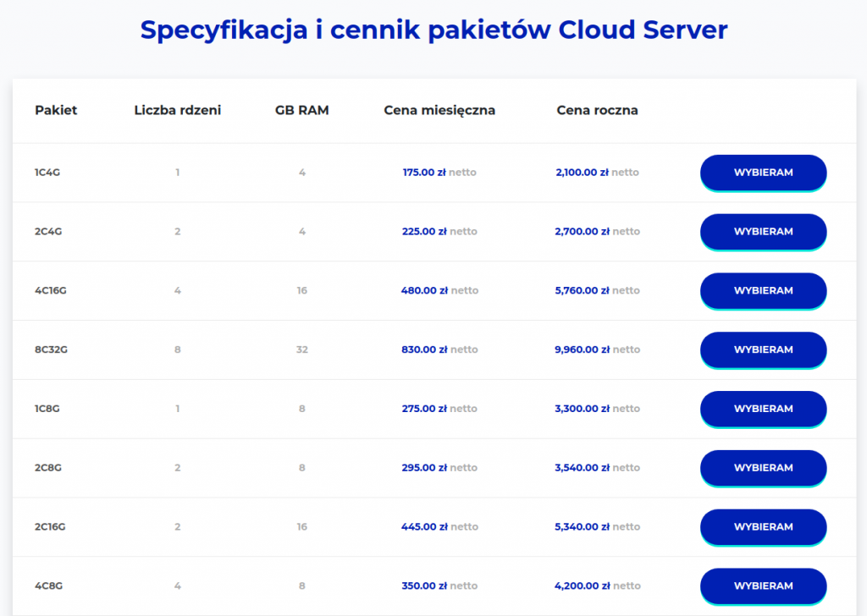The image size is (867, 616).
Task: Click the monthly price 295.00 zł
Action: click(x=424, y=468)
